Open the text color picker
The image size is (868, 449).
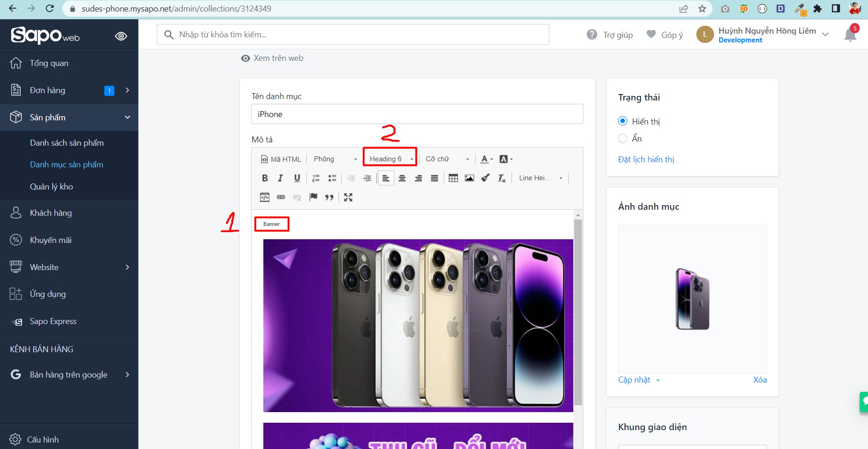click(x=486, y=159)
